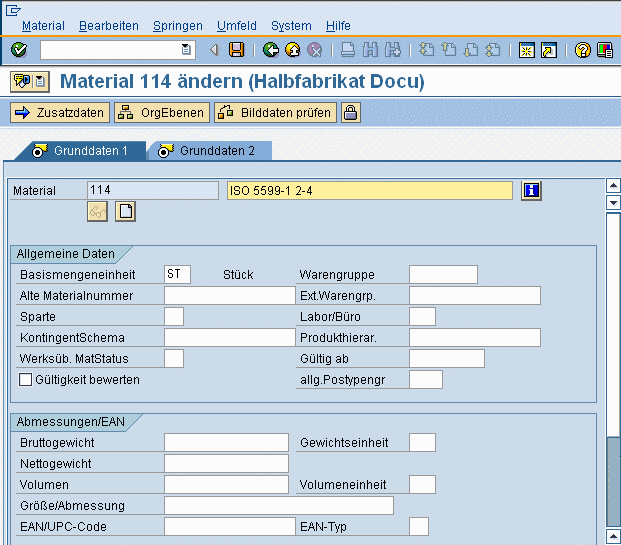Open the command field history dropdown
This screenshot has height=545, width=621.
pos(186,50)
